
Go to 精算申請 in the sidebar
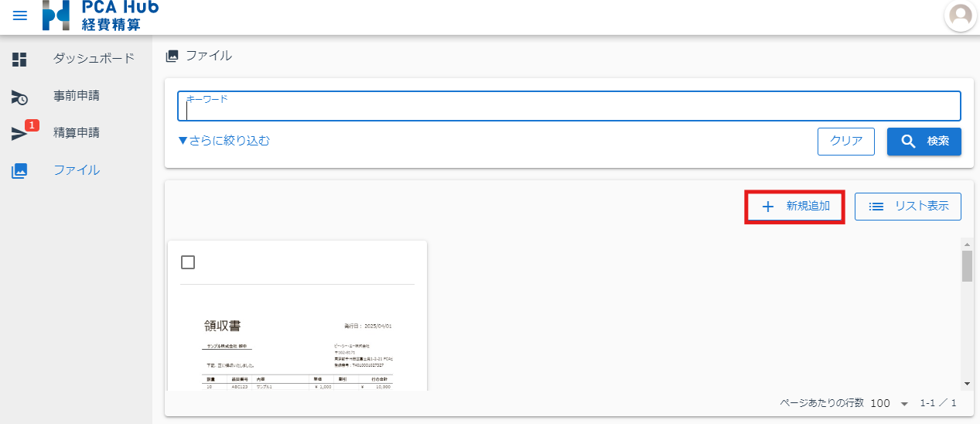pyautogui.click(x=77, y=133)
